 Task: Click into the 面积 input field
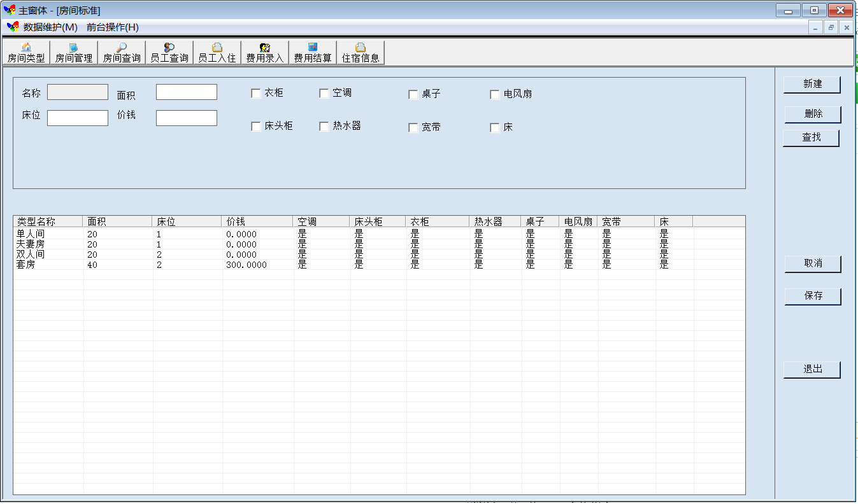point(187,92)
